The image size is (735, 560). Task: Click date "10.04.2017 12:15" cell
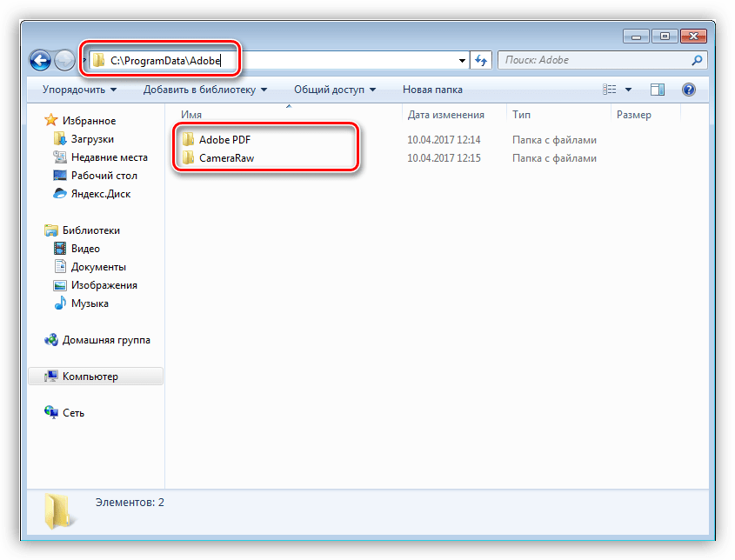(444, 158)
